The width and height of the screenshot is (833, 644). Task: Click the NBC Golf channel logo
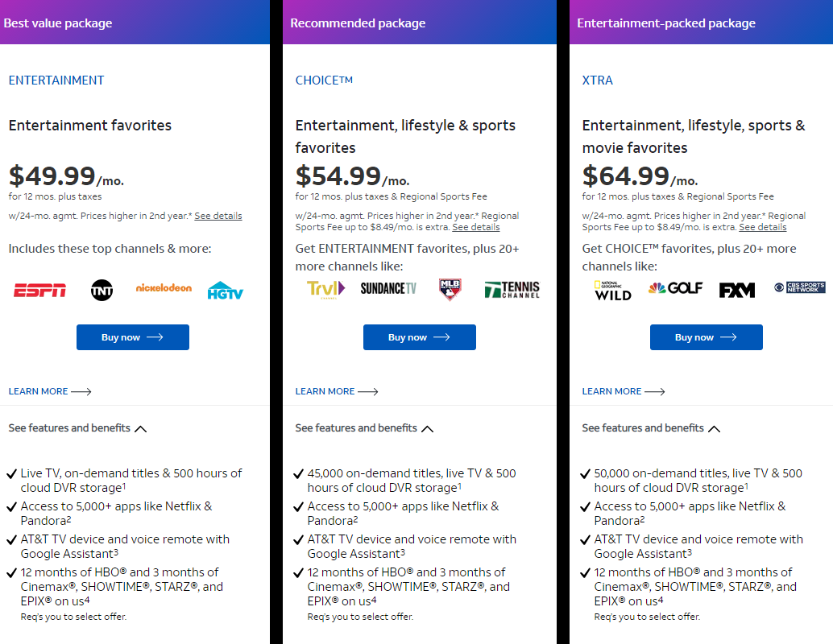click(x=675, y=288)
